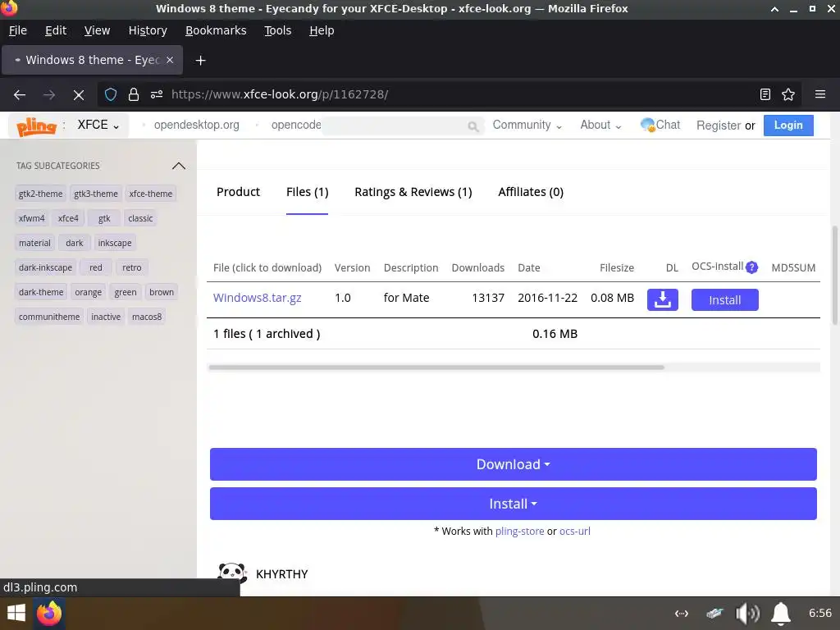Open the notifications bell in tray

click(781, 614)
